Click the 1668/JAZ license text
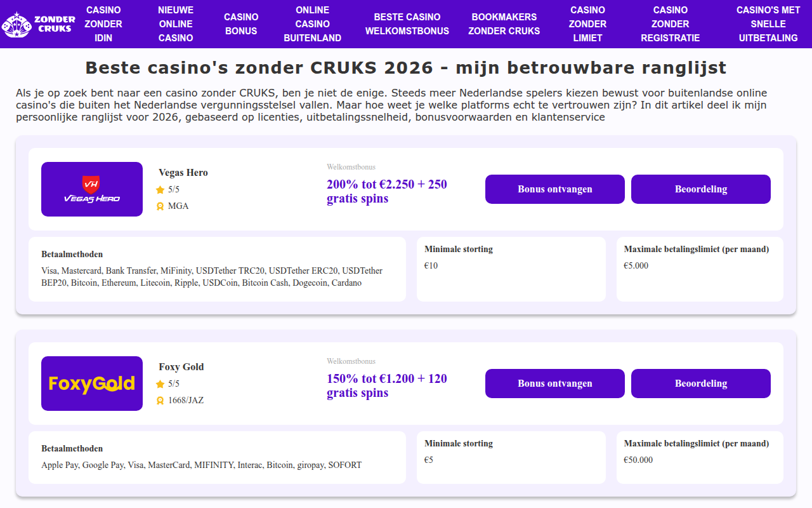812x508 pixels. pyautogui.click(x=186, y=400)
